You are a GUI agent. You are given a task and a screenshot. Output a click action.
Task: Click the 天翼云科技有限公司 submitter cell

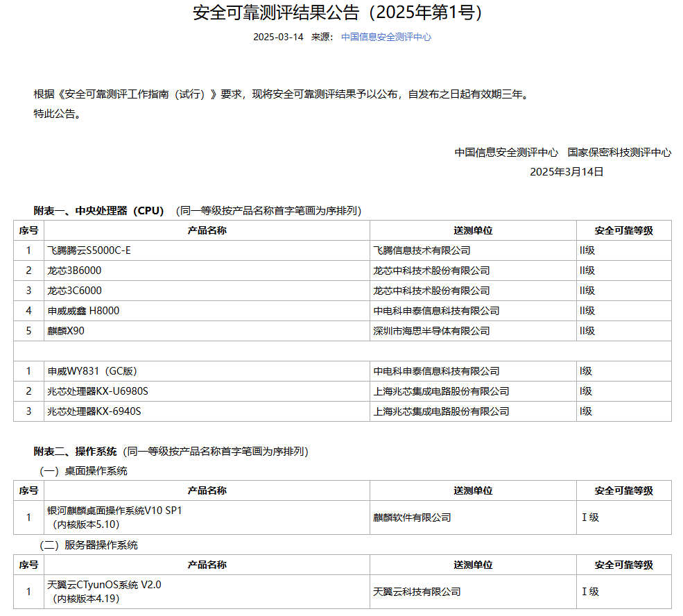pos(417,592)
